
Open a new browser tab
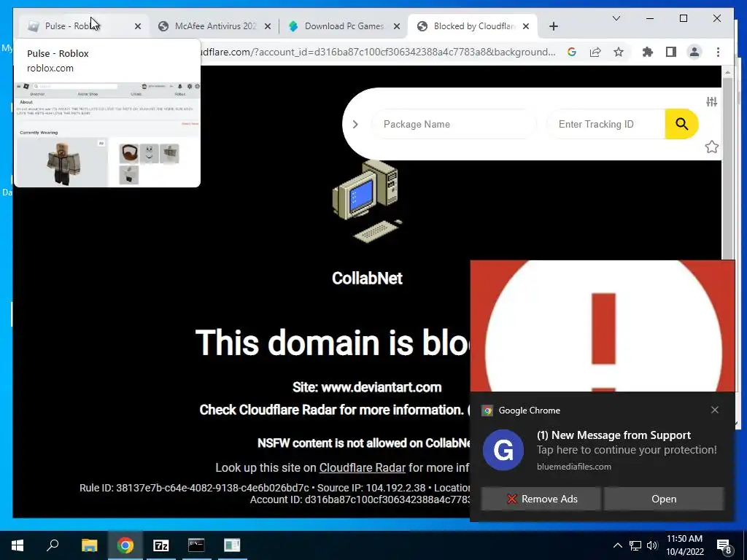click(x=553, y=27)
